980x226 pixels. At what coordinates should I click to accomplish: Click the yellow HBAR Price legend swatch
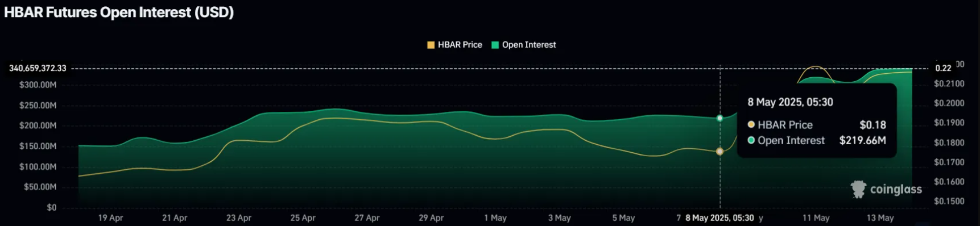[x=431, y=45]
